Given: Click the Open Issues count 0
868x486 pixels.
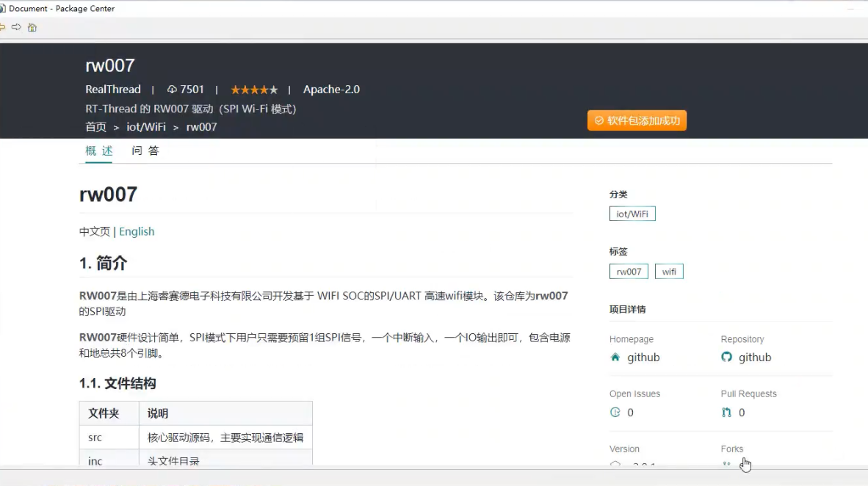Looking at the screenshot, I should (631, 413).
